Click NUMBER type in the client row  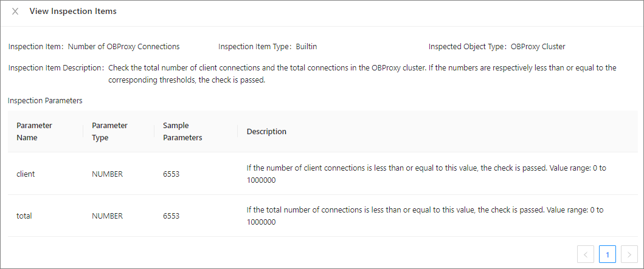click(x=107, y=174)
